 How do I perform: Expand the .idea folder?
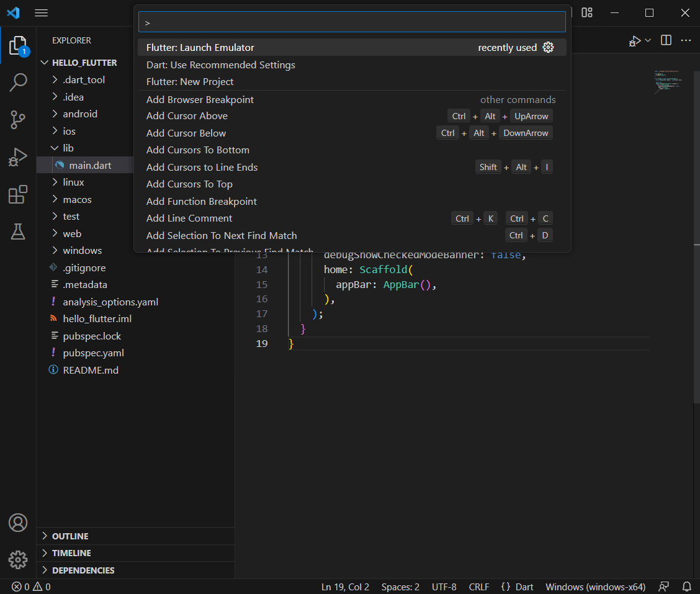(85, 97)
